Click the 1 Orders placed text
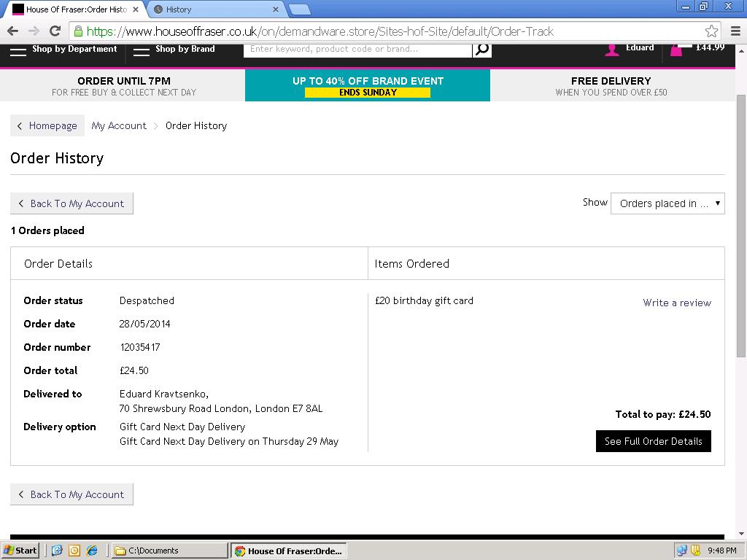 (47, 230)
